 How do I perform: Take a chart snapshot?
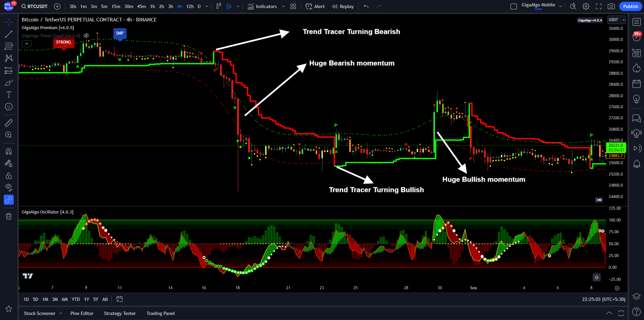pos(611,6)
